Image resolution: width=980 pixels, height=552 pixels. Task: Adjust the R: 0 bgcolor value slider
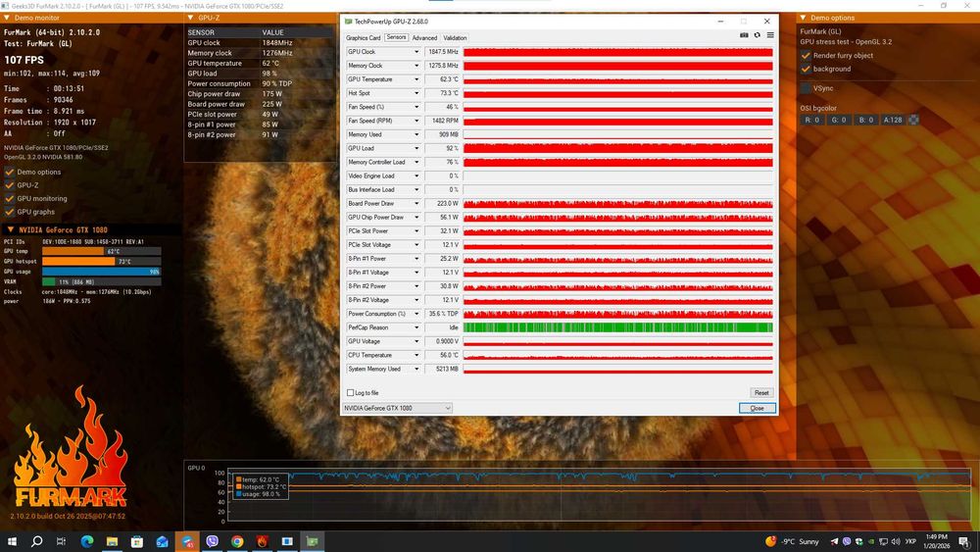click(x=812, y=120)
